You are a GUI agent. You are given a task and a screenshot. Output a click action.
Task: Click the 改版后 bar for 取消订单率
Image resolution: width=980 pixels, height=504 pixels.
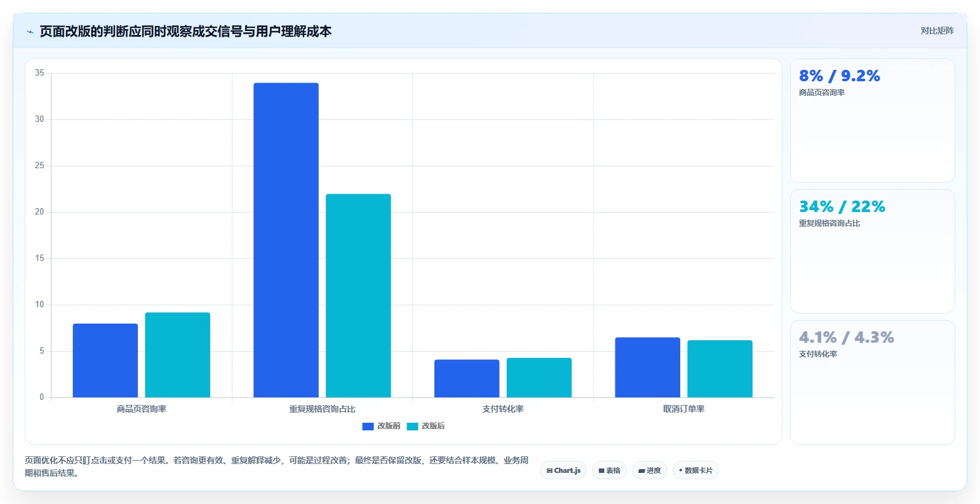click(x=720, y=369)
